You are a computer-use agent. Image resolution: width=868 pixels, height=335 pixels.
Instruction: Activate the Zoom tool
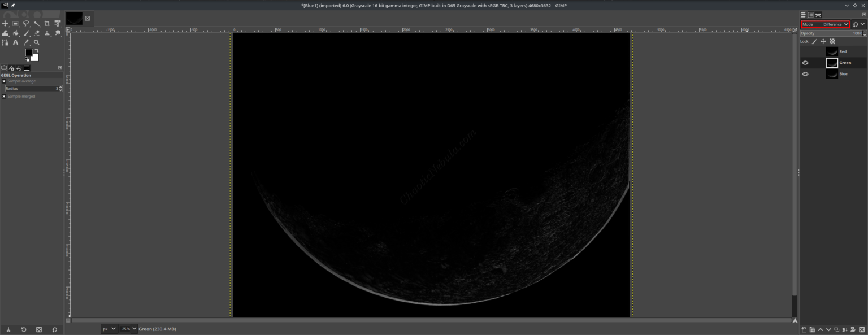(36, 42)
